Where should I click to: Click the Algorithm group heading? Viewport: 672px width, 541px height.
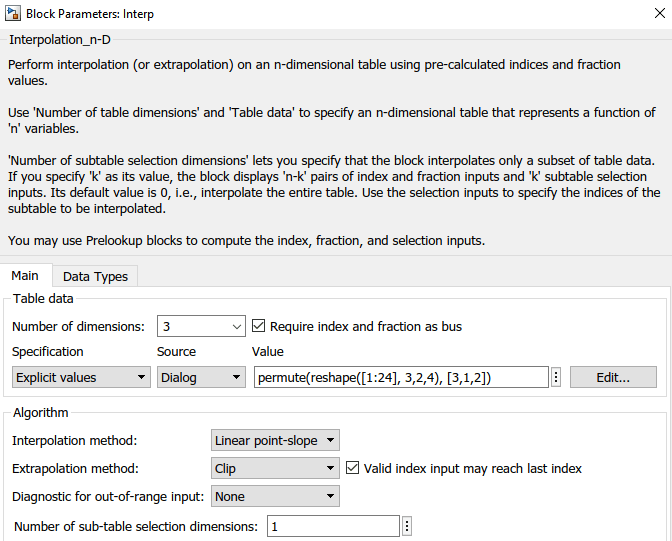click(x=41, y=412)
